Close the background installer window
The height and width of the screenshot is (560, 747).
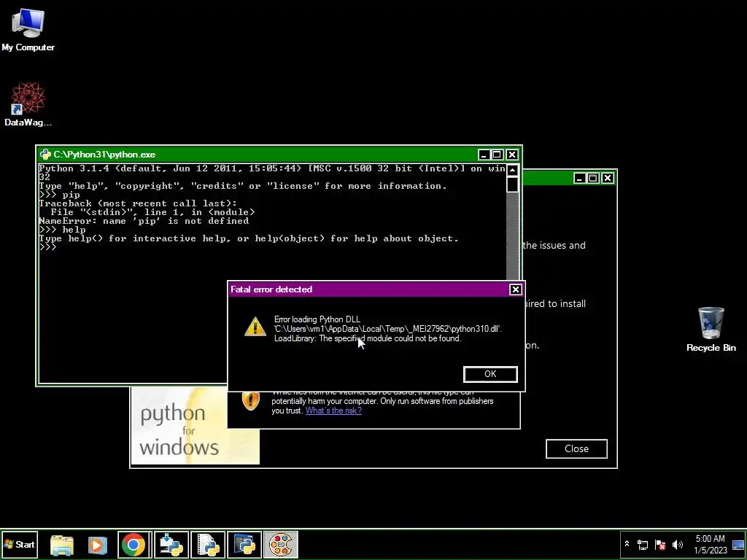click(x=608, y=178)
